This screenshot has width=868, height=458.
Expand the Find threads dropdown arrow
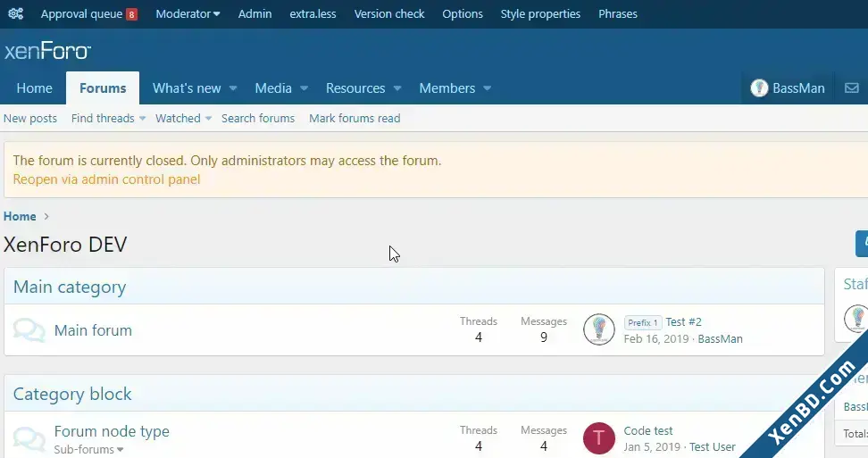[x=142, y=119]
